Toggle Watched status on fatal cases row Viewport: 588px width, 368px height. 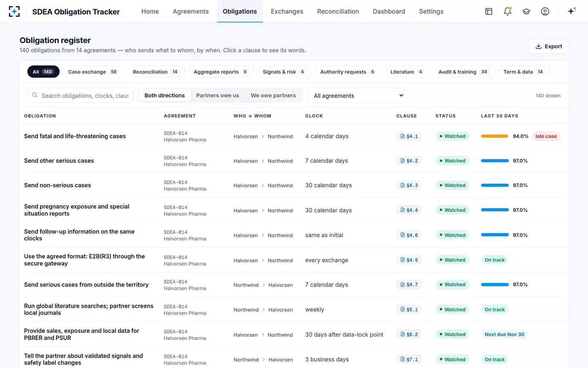(452, 136)
